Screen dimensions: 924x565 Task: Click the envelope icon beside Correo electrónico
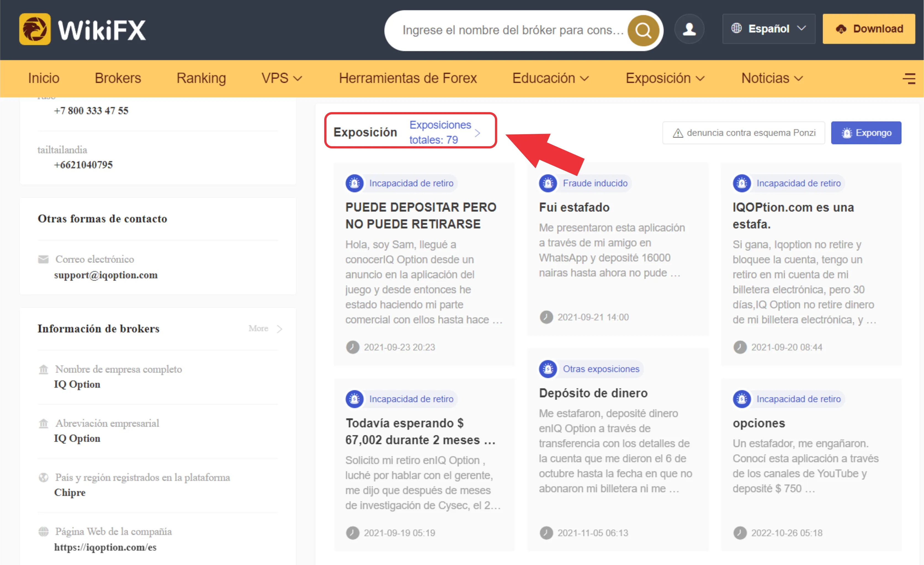coord(44,259)
